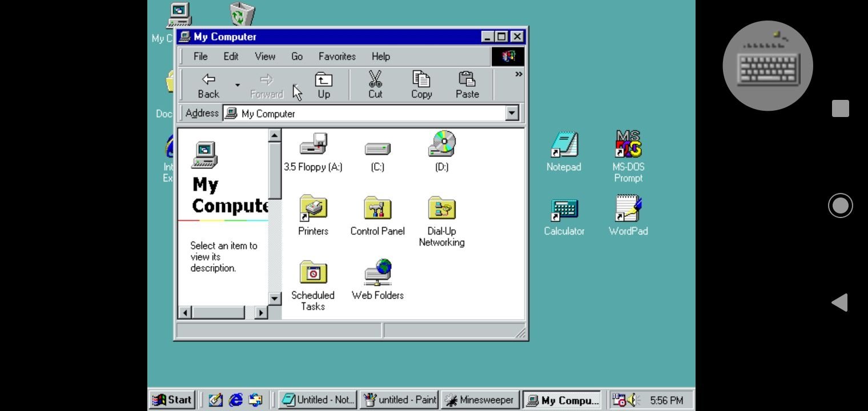This screenshot has height=411, width=868.
Task: Click the Copy toolbar button
Action: (x=421, y=86)
